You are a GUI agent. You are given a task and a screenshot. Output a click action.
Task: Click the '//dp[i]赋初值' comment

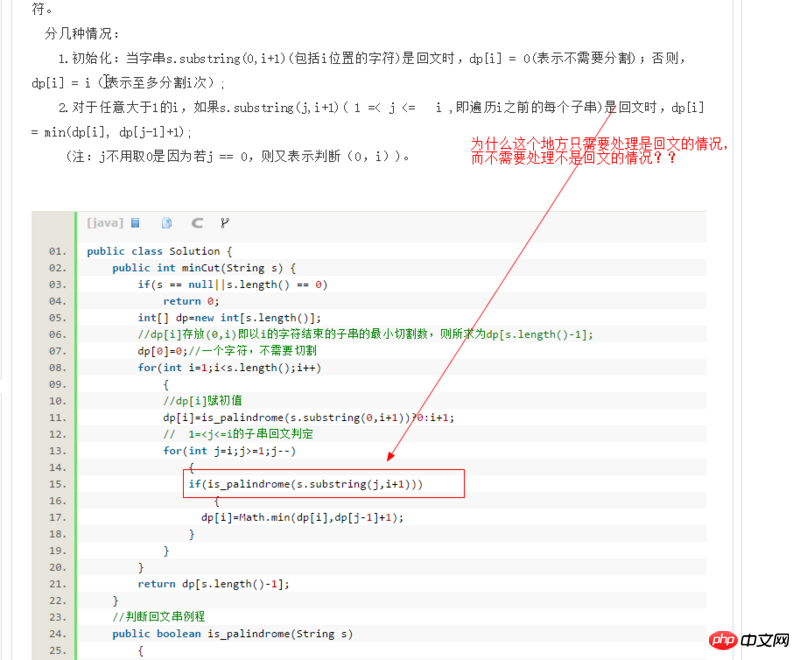pos(203,401)
